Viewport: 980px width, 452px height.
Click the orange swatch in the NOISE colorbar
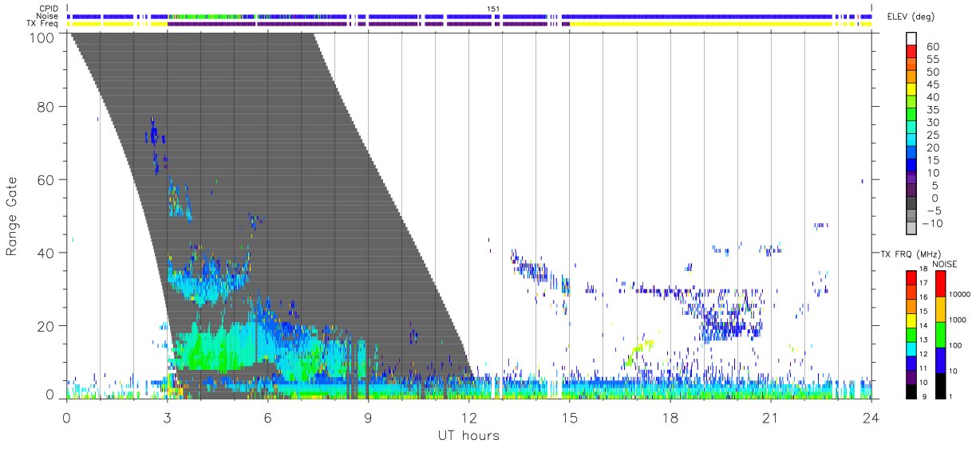click(x=940, y=309)
